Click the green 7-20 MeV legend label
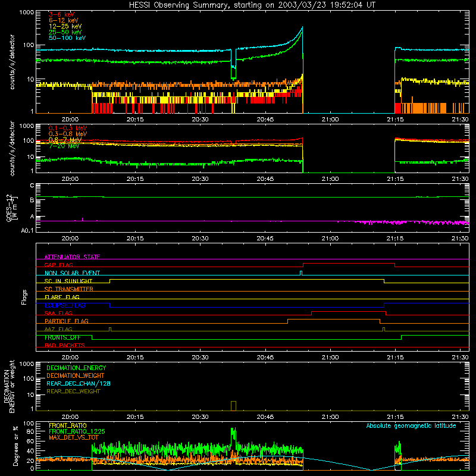Viewport: 476px width, 476px height. click(x=64, y=146)
